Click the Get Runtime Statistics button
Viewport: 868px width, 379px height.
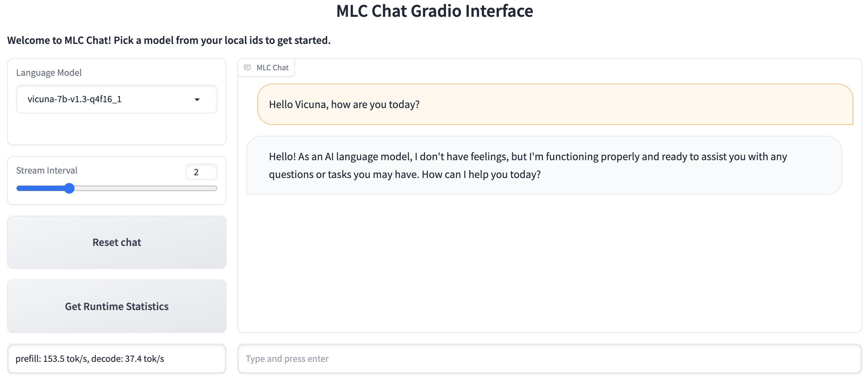pyautogui.click(x=117, y=306)
